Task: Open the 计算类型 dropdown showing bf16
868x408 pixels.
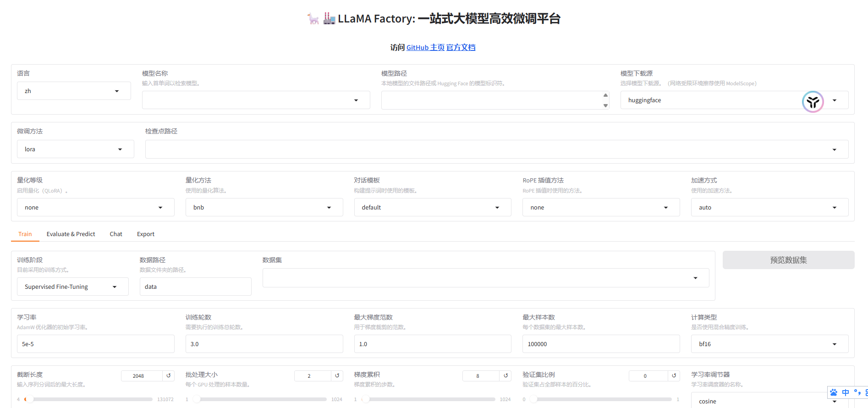Action: pyautogui.click(x=770, y=344)
